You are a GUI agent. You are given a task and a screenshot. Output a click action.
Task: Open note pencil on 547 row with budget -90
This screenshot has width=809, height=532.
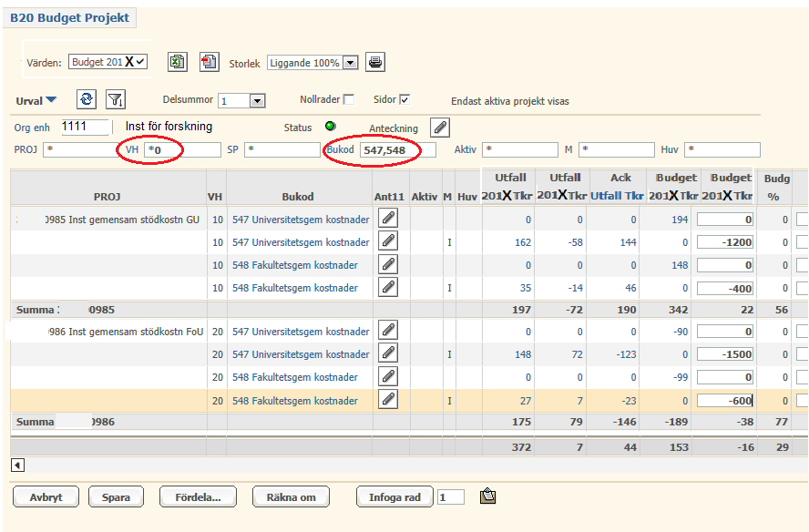tap(388, 331)
